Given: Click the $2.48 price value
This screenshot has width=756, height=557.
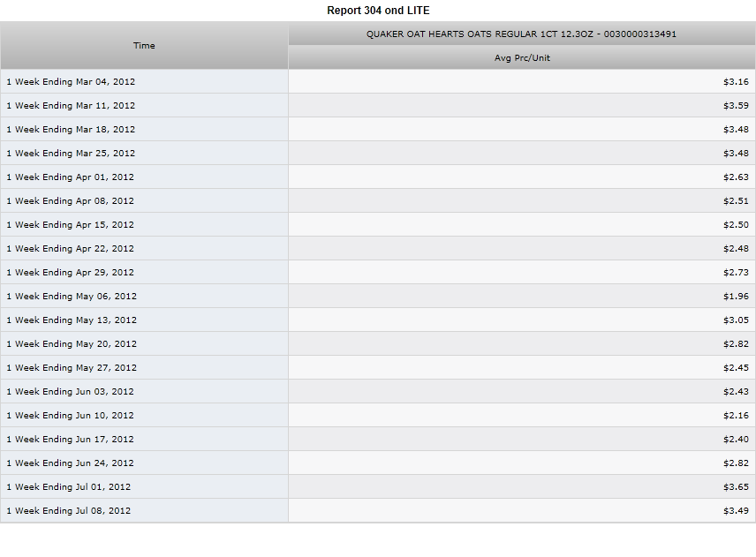Looking at the screenshot, I should [x=736, y=249].
